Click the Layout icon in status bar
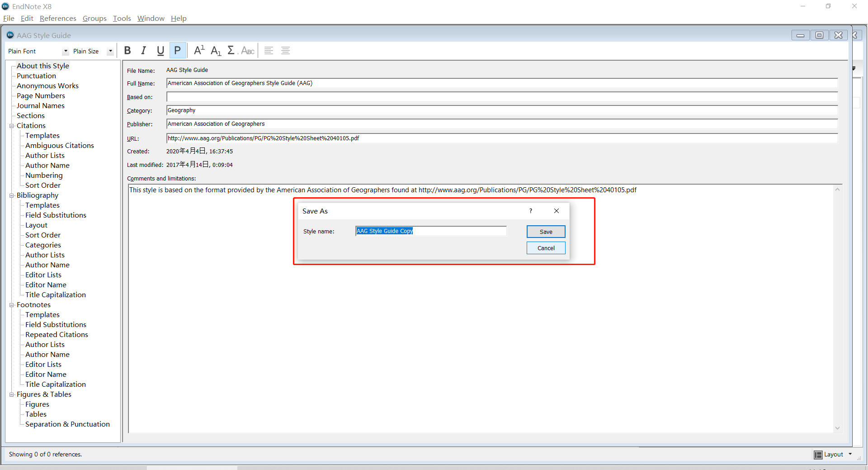868x470 pixels. (x=818, y=455)
